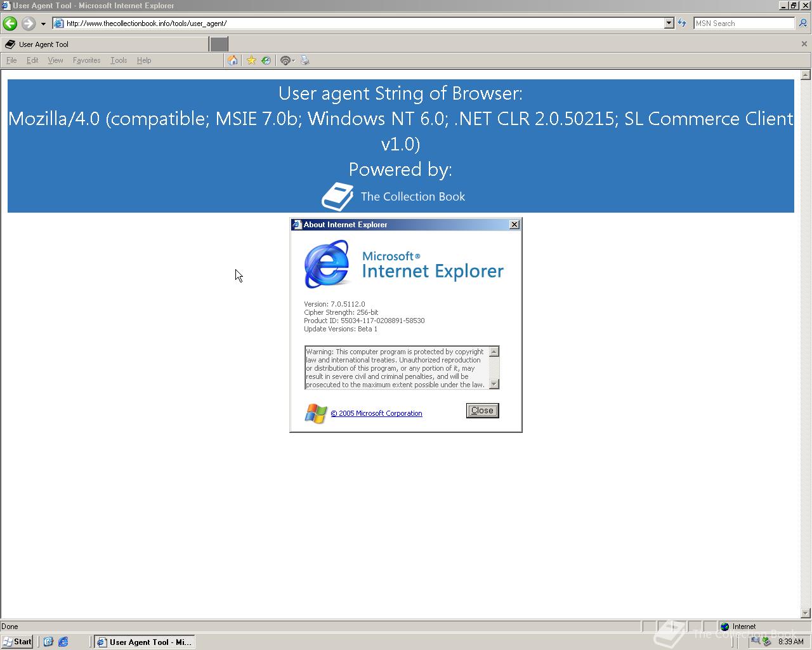
Task: Click the Feeds toolbar icon
Action: pos(287,60)
